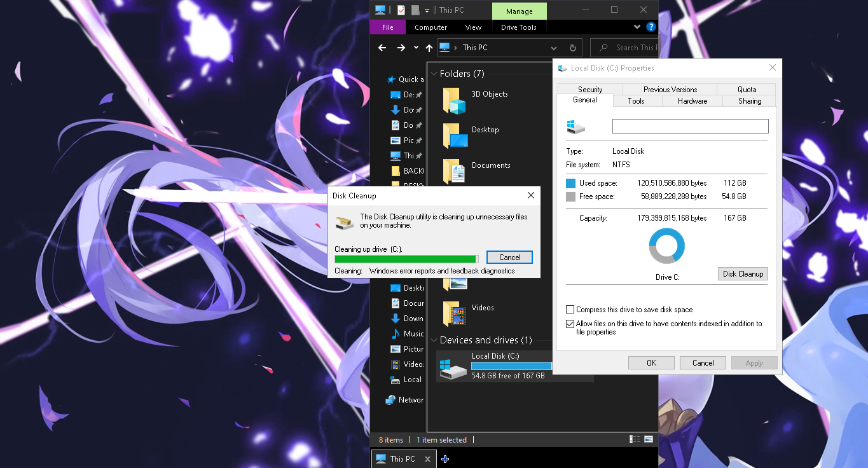
Task: Open the Quota tab in Properties
Action: tap(747, 90)
